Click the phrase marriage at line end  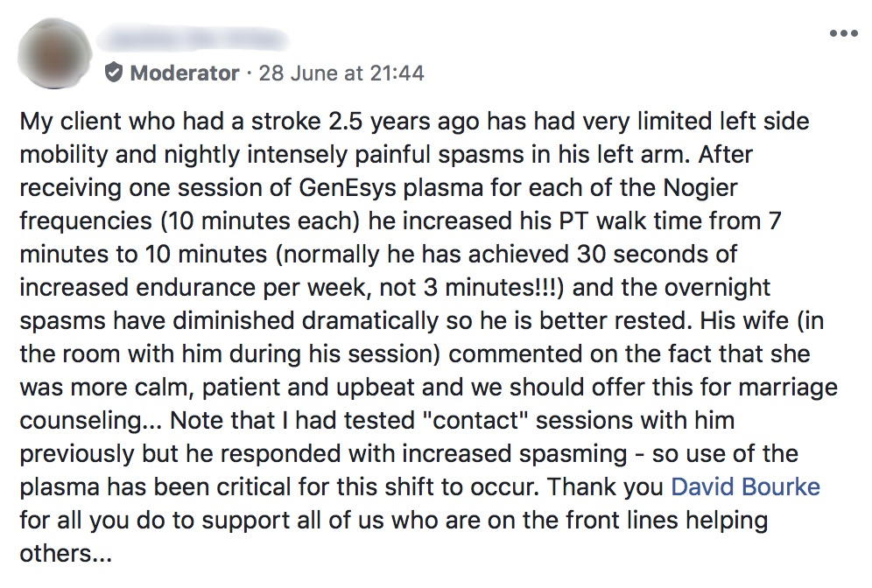click(x=779, y=388)
